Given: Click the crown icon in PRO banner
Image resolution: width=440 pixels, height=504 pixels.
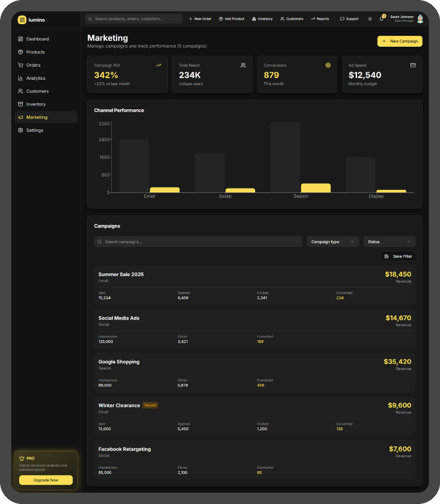Looking at the screenshot, I should (x=22, y=458).
